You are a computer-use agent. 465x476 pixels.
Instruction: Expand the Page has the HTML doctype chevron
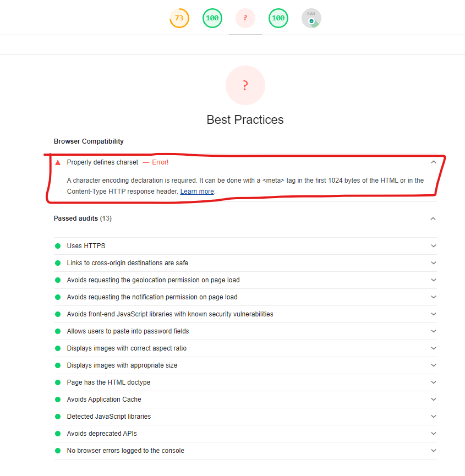(434, 382)
